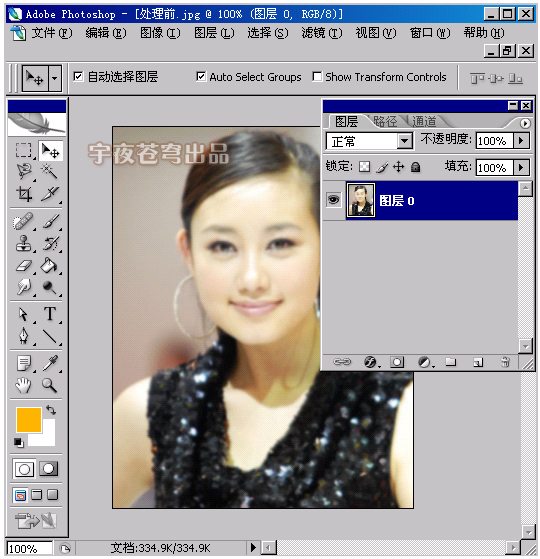Open 文件(F) menu
This screenshot has width=540, height=559.
[52, 33]
